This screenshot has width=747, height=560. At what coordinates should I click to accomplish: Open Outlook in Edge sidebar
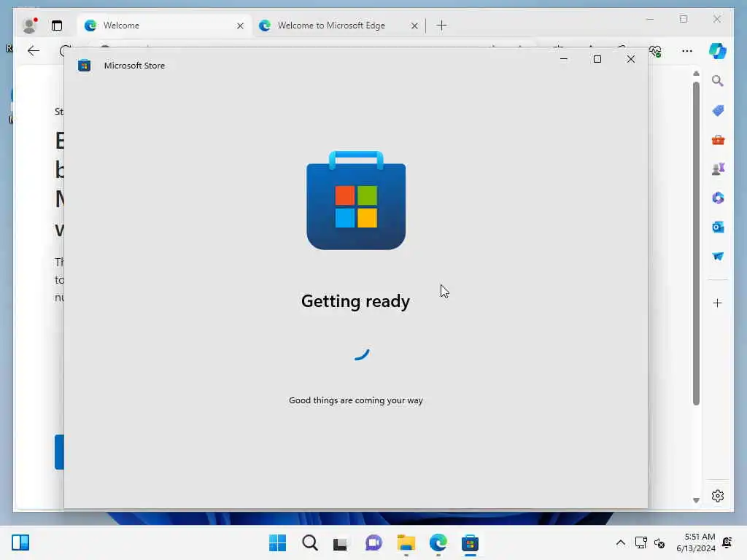point(718,227)
